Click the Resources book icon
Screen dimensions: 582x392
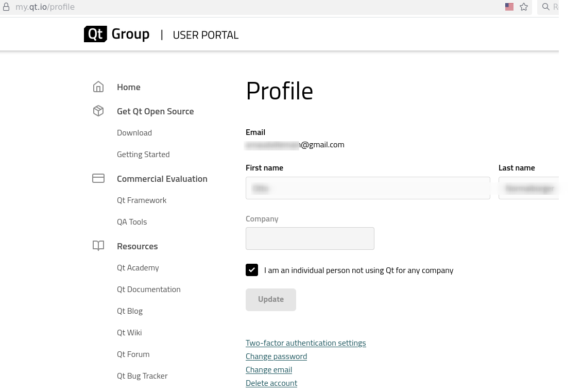(x=98, y=246)
